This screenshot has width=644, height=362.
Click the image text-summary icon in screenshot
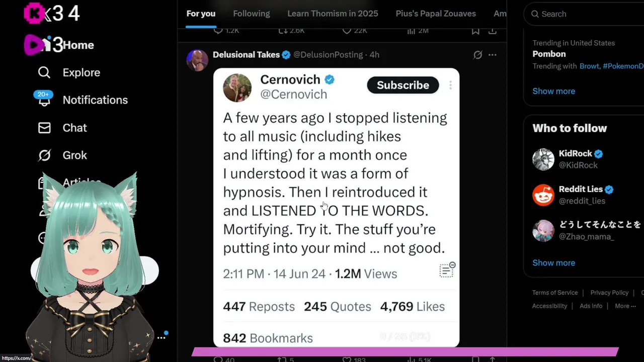click(446, 270)
